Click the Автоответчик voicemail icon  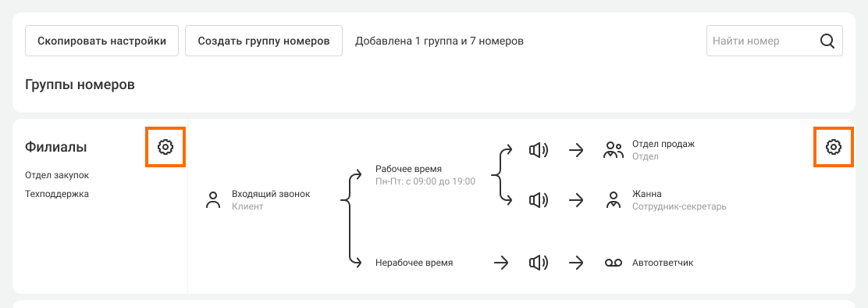tap(614, 263)
